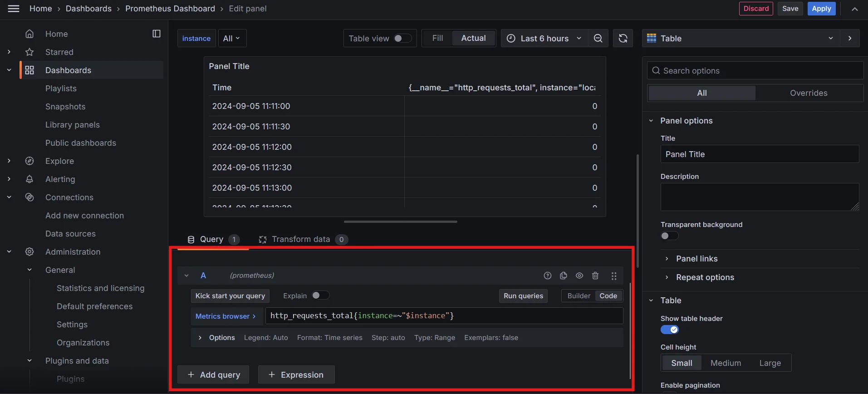The image size is (868, 394).
Task: Expand the Starred sidebar section
Action: tap(9, 52)
